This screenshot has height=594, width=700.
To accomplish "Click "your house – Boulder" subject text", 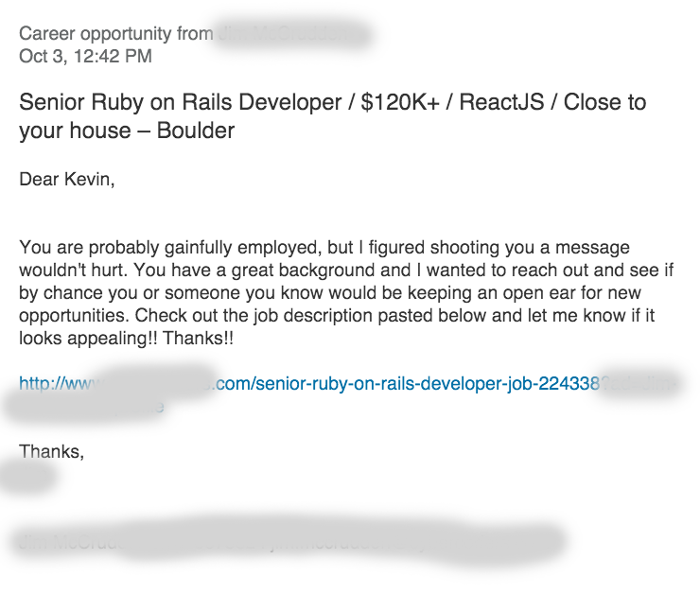I will pyautogui.click(x=127, y=131).
